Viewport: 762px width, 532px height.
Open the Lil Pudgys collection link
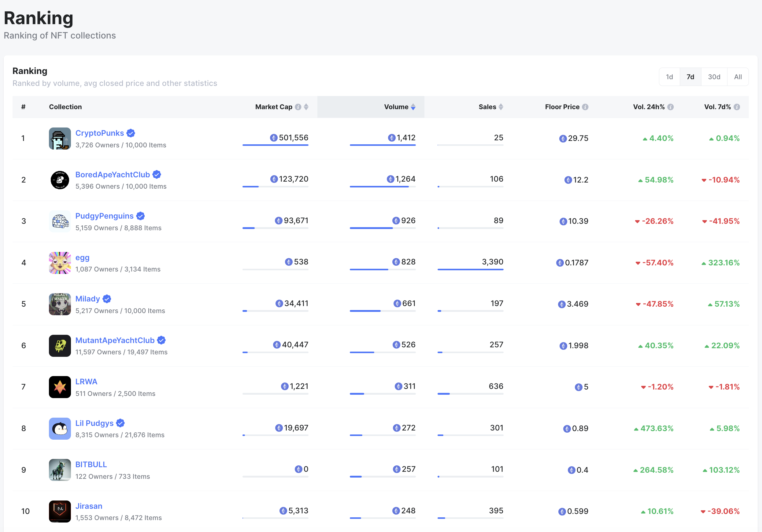[94, 423]
